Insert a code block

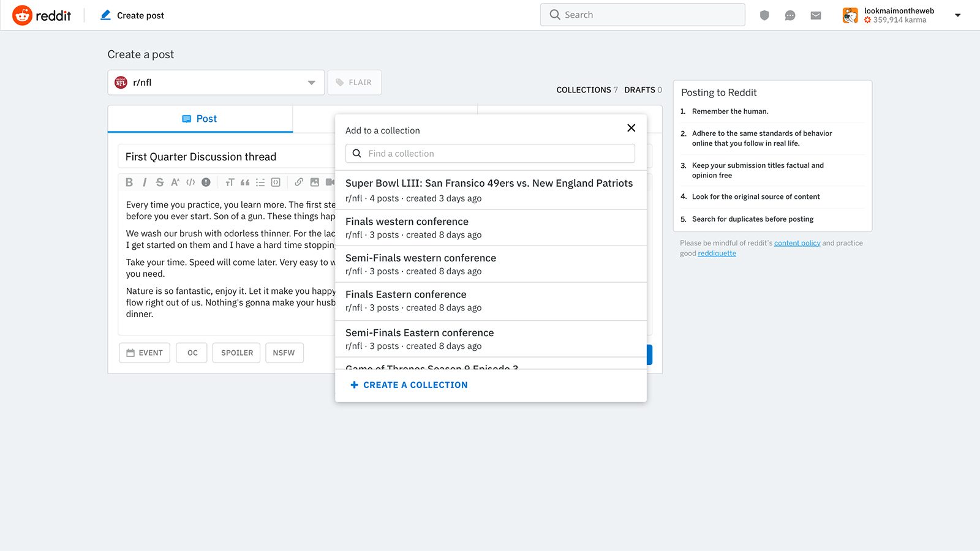(x=276, y=182)
